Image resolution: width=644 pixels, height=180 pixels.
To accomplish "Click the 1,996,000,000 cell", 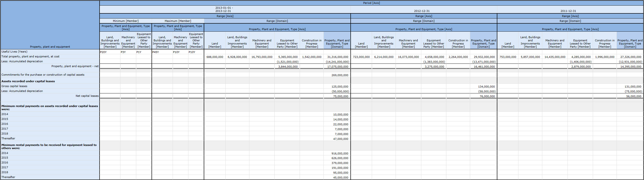I will coord(605,57).
